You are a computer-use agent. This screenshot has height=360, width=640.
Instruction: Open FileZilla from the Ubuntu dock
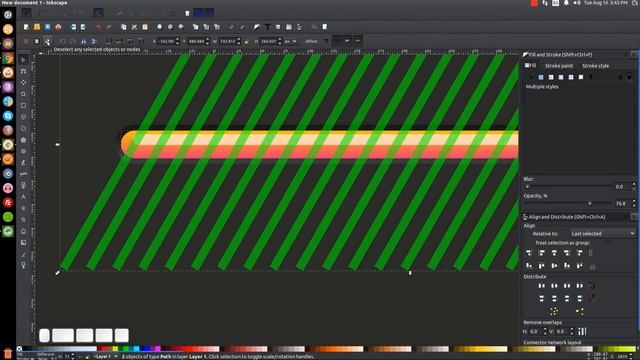[8, 202]
